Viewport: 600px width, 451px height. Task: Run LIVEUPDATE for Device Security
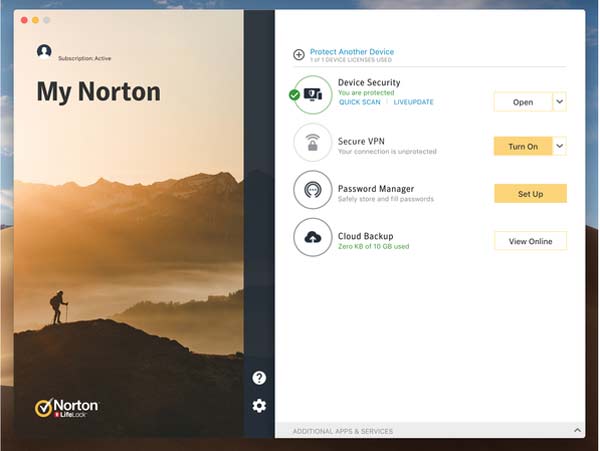[x=413, y=102]
